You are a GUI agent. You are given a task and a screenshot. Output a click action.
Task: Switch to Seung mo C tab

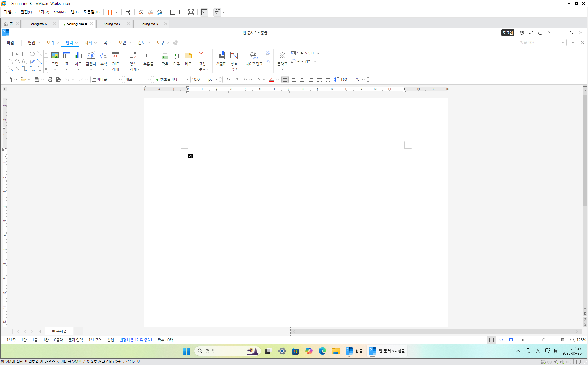[112, 24]
